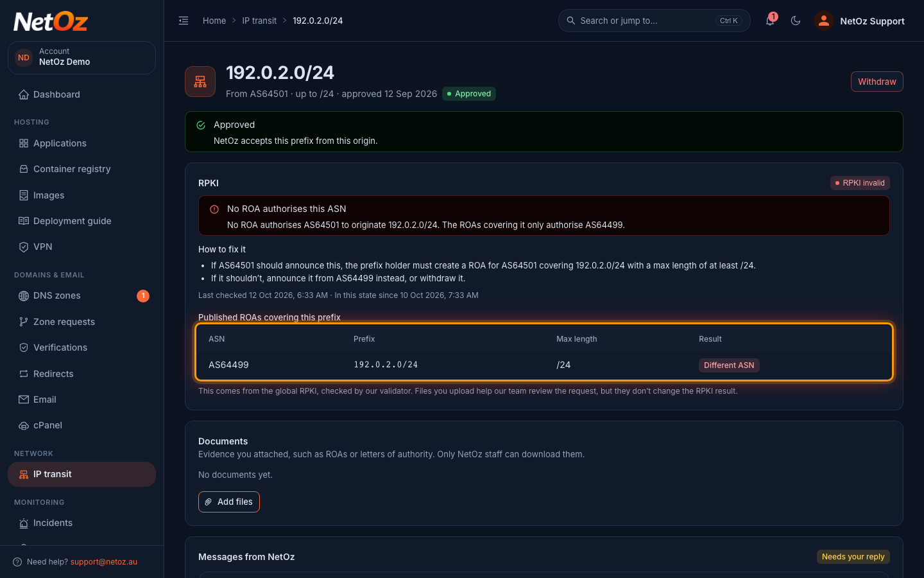Click the RPKI invalid badge
This screenshot has width=924, height=578.
(860, 183)
